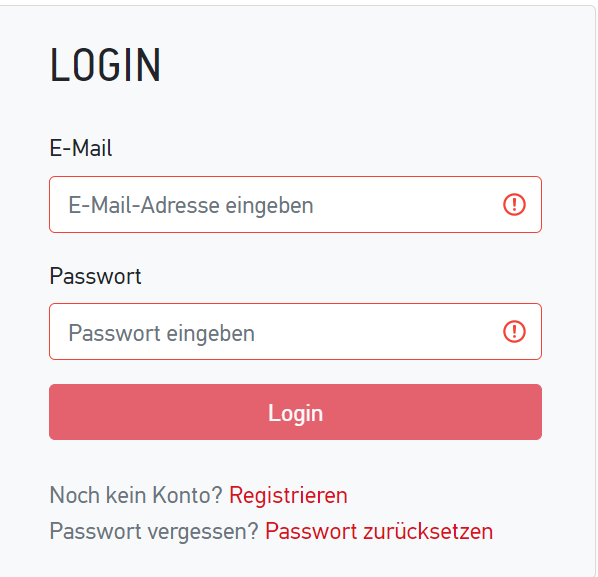
Task: Click the 'Passwort vergessen?' text
Action: 154,531
